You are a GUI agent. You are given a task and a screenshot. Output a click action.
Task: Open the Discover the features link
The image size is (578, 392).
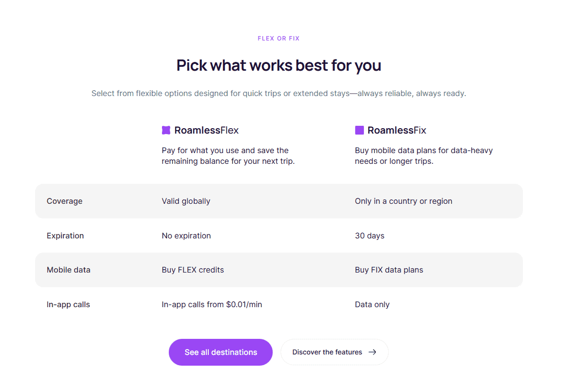[328, 352]
